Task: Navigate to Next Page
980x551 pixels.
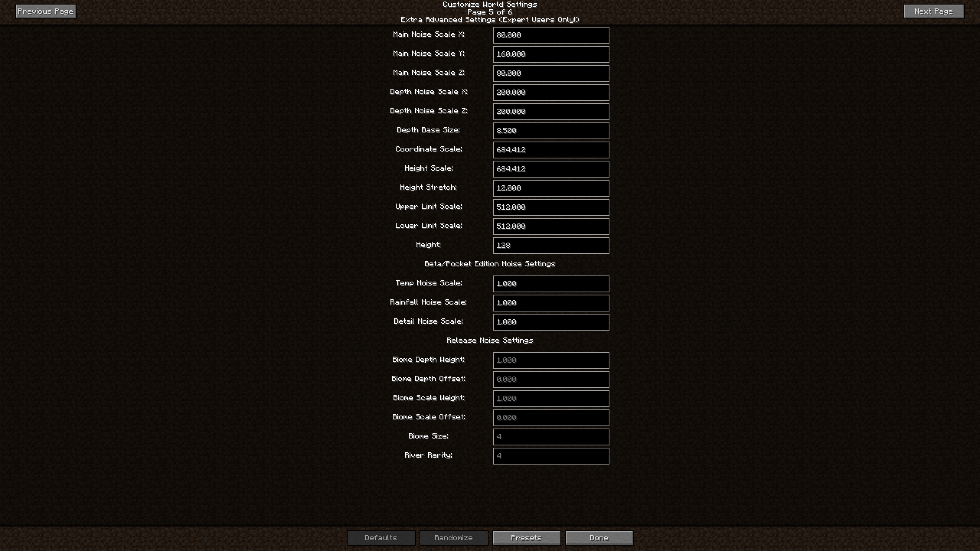Action: pos(934,11)
